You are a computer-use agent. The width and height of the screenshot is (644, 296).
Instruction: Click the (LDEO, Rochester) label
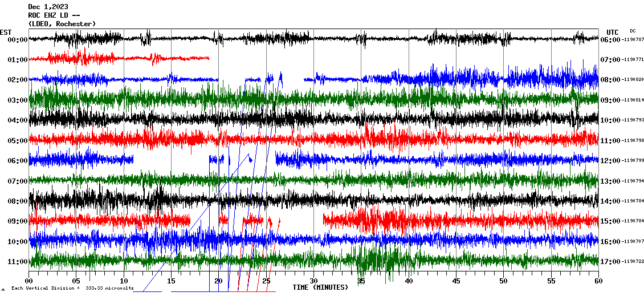tap(62, 24)
